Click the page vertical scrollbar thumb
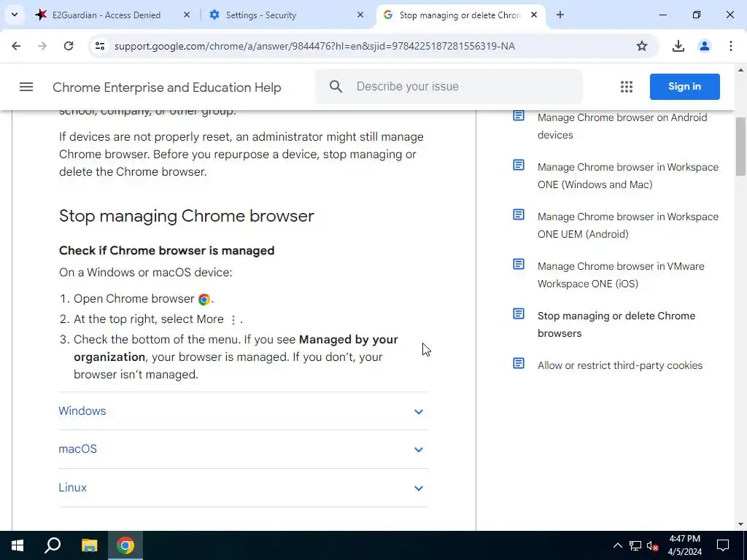Screen dimensions: 747x560 click(x=740, y=146)
